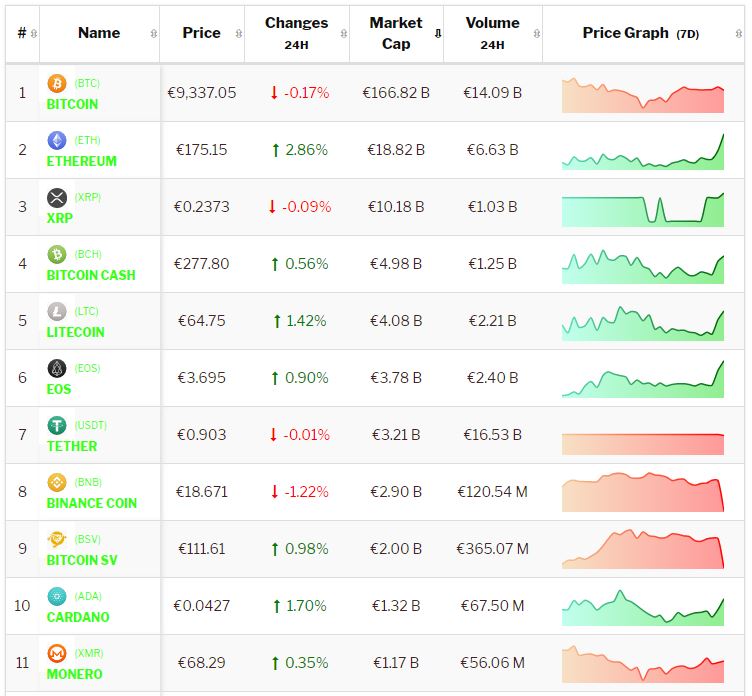This screenshot has height=696, width=752.
Task: Open the BITCOIN SV coin link
Action: [82, 560]
